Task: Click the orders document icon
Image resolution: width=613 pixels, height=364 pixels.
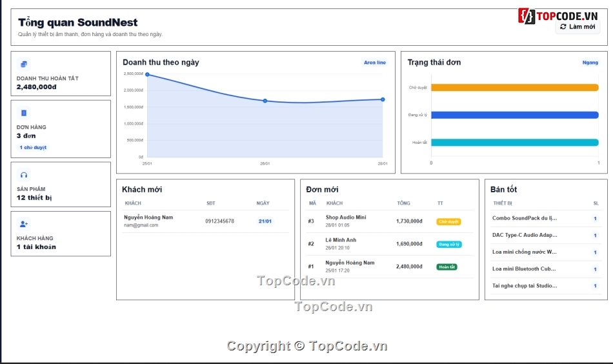Action: tap(24, 113)
